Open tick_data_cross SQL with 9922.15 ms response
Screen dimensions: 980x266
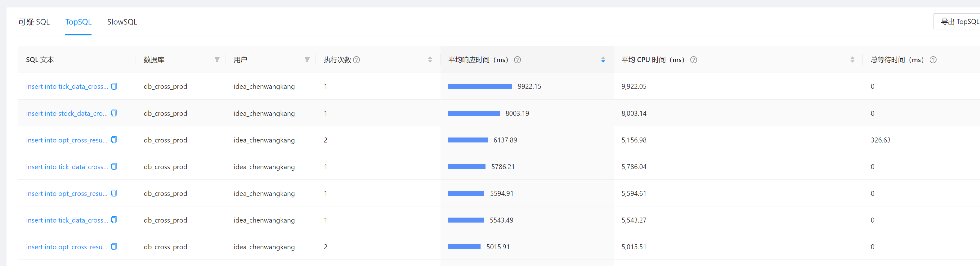tap(67, 86)
